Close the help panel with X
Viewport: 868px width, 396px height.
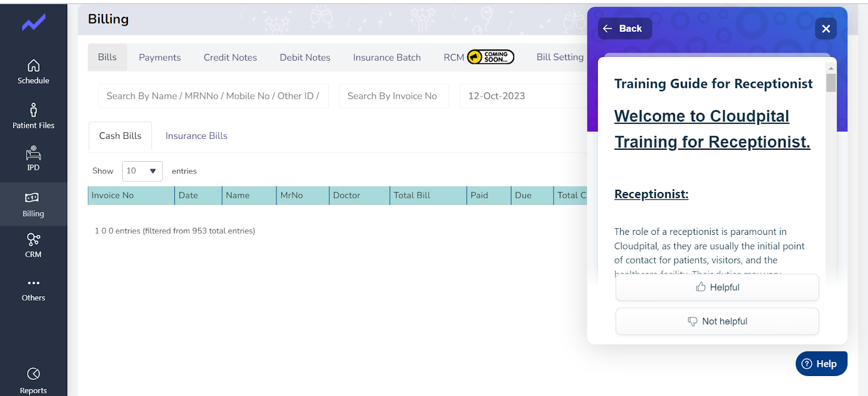tap(826, 29)
